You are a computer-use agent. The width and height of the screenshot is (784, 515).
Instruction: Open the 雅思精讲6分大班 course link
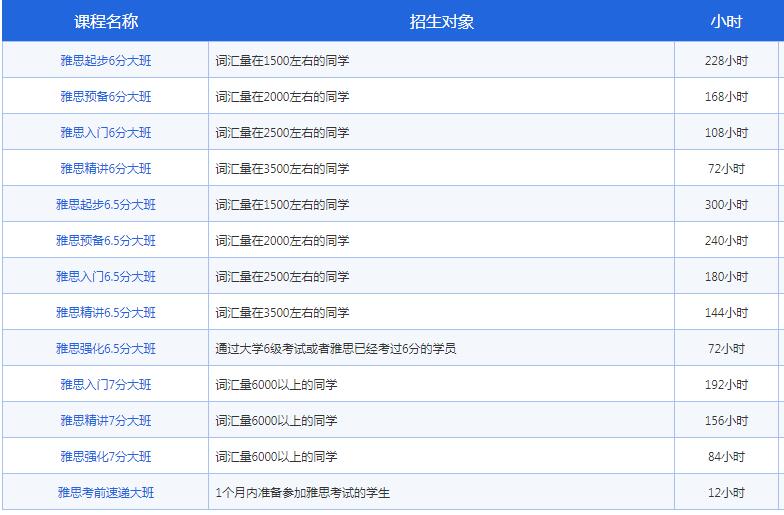pyautogui.click(x=106, y=168)
